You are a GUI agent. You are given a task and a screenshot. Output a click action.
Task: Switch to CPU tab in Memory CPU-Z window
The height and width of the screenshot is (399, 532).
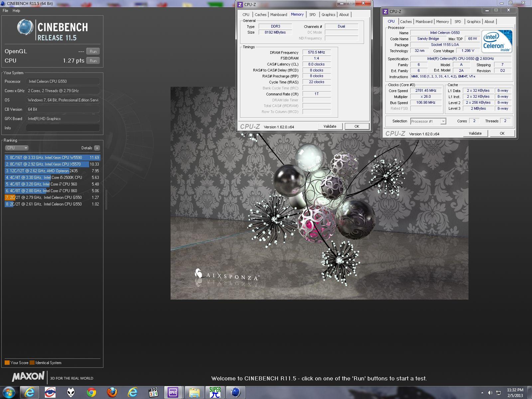click(246, 15)
